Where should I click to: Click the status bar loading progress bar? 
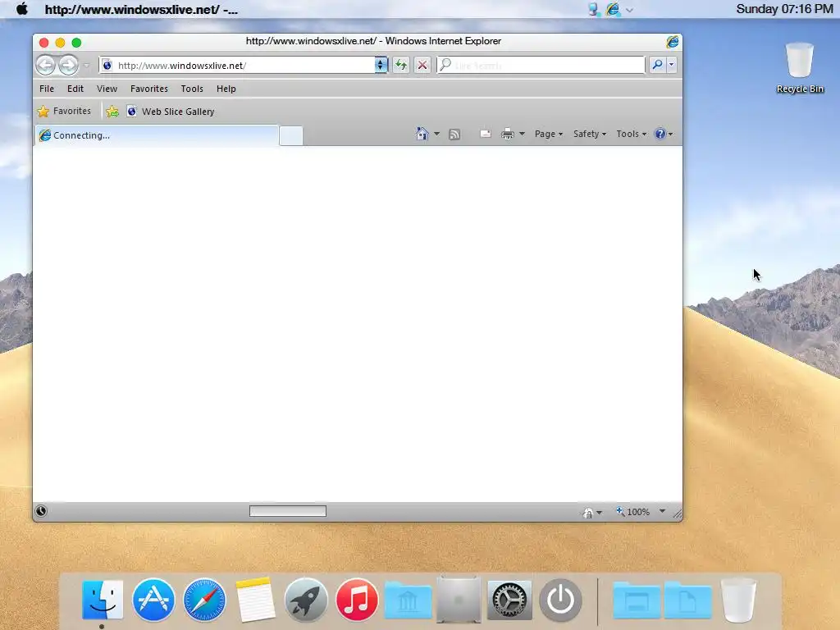pyautogui.click(x=288, y=511)
